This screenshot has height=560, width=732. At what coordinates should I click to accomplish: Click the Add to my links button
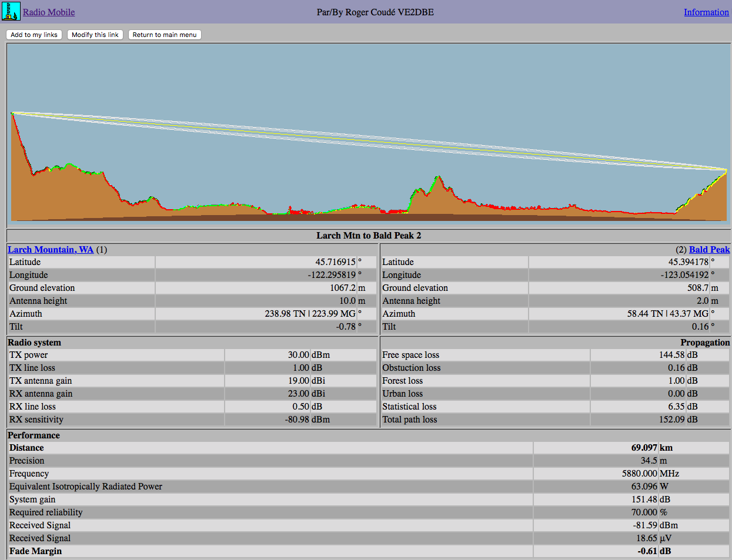point(34,35)
